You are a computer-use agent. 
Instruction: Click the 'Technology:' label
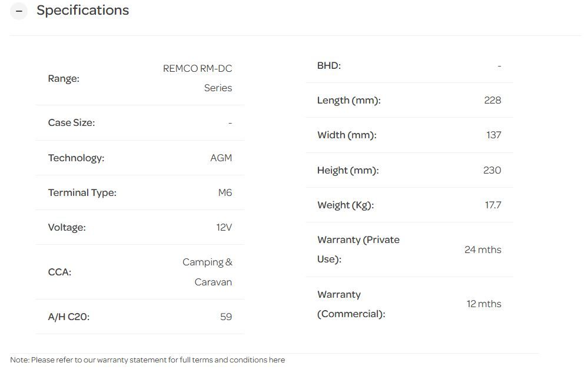[x=76, y=158]
